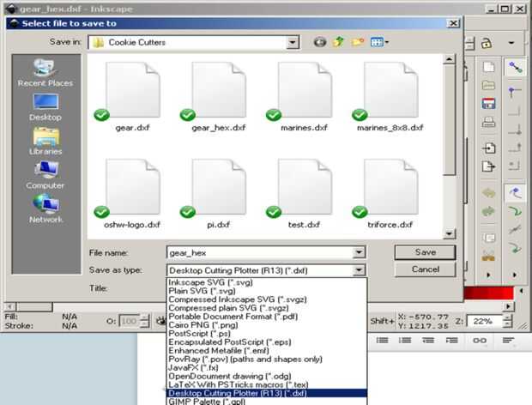Click file list scroll down arrow
The height and width of the screenshot is (405, 532).
449,233
